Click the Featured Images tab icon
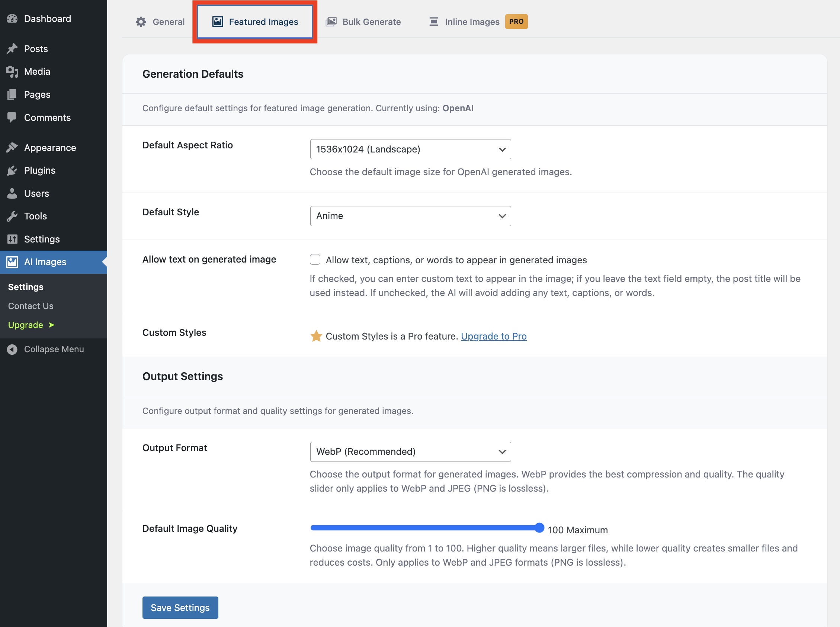The image size is (840, 627). [x=217, y=22]
